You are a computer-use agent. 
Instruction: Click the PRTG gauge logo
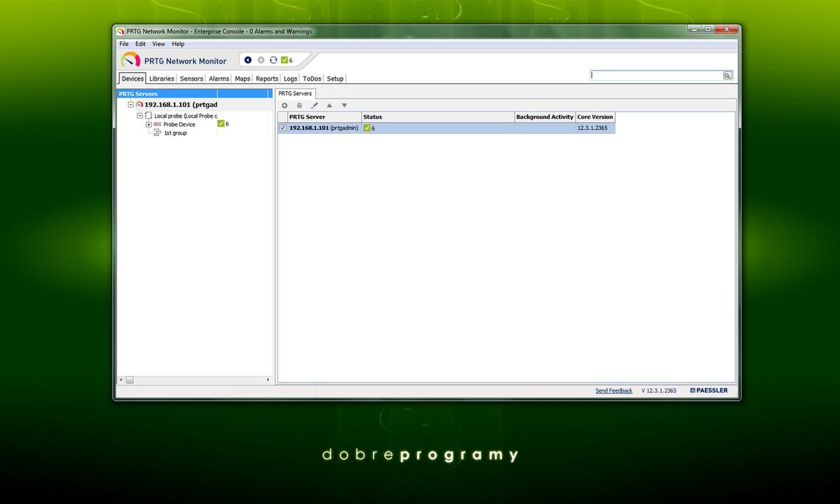coord(131,60)
